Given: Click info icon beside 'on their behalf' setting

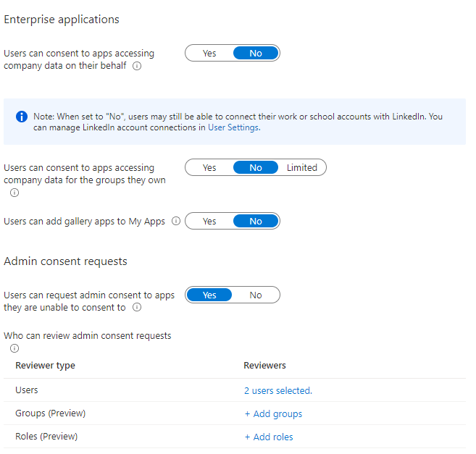Looking at the screenshot, I should click(x=138, y=66).
